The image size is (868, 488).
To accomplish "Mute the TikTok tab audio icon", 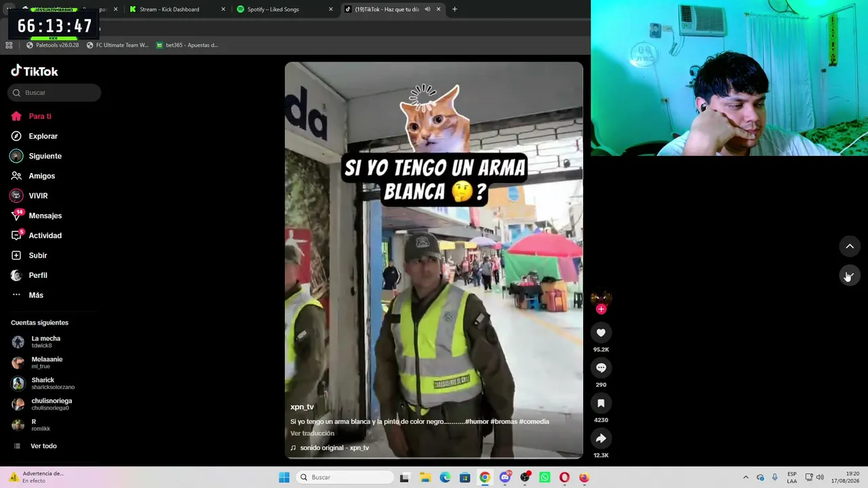I will [427, 9].
